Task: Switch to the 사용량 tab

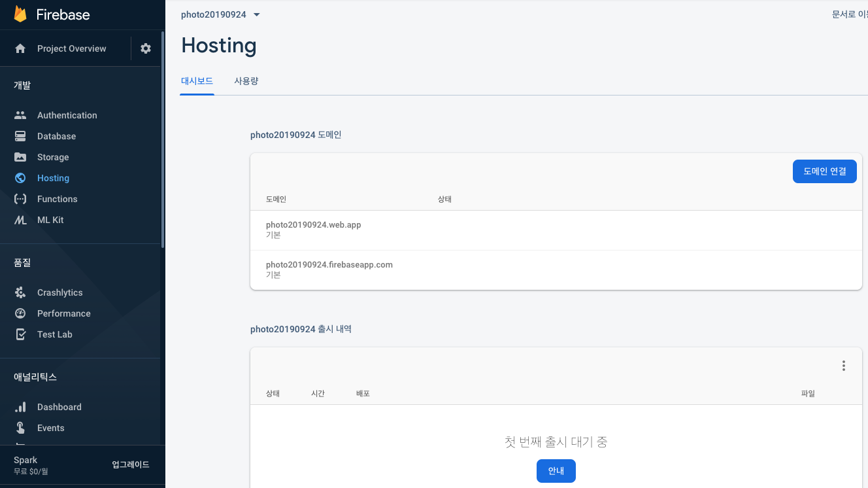Action: coord(246,81)
